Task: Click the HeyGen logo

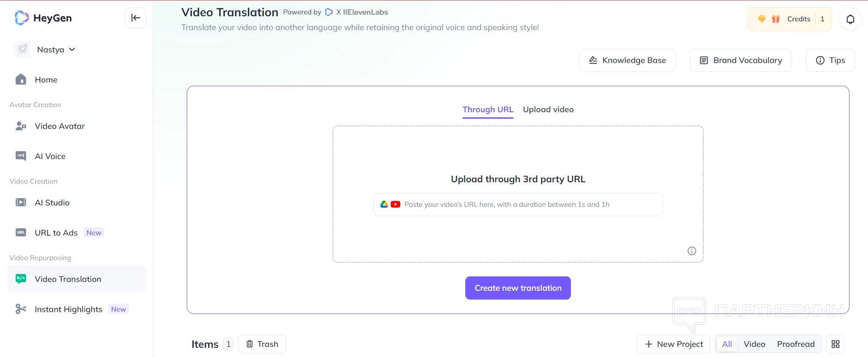Action: pos(43,18)
